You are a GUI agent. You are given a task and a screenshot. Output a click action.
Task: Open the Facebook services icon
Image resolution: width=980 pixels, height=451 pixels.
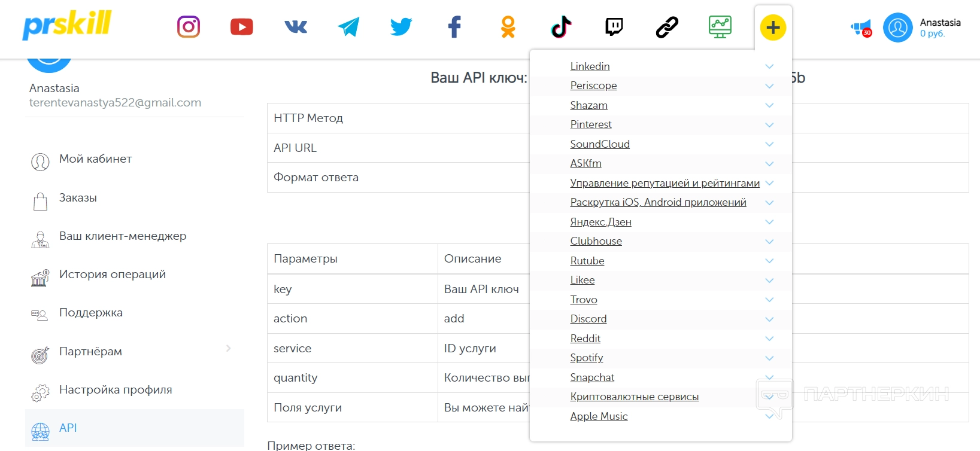pyautogui.click(x=455, y=27)
